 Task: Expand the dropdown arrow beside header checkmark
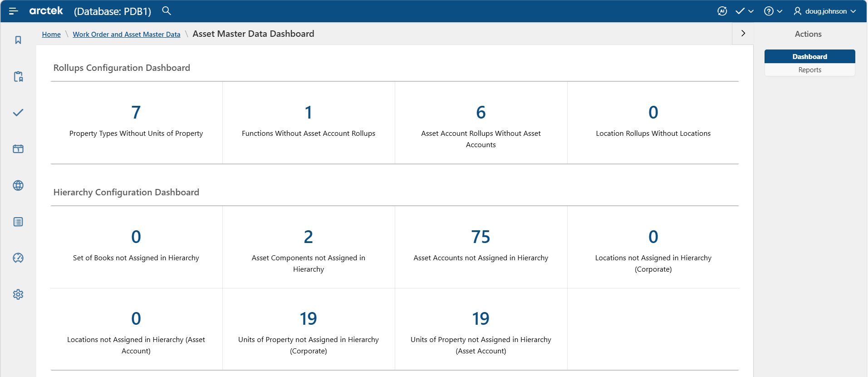[x=751, y=11]
